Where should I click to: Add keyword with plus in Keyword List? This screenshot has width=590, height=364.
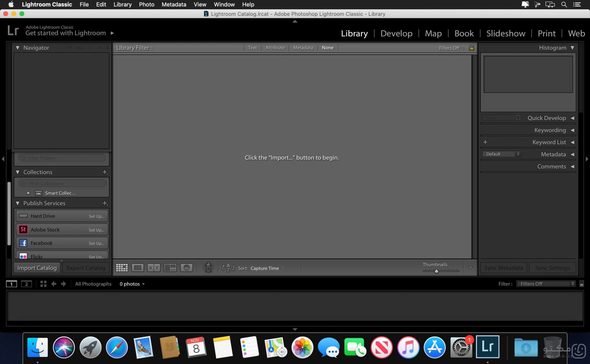(485, 142)
